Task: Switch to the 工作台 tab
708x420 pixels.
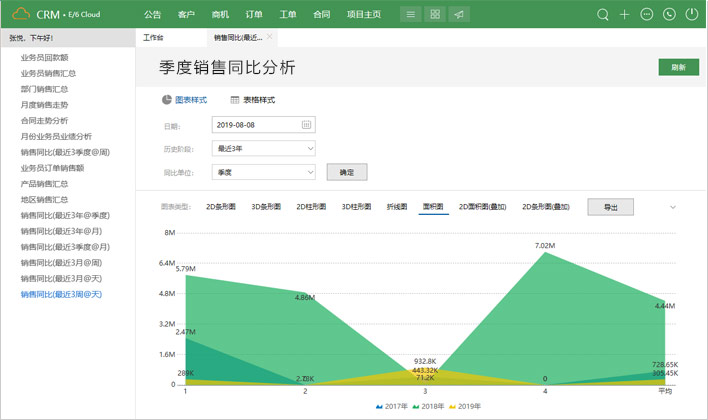Action: click(153, 37)
